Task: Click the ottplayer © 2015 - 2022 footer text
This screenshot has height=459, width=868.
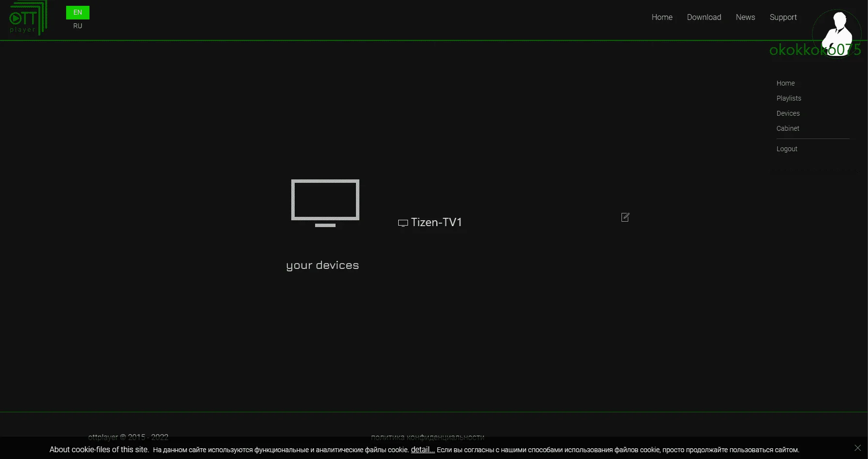Action: pyautogui.click(x=128, y=437)
